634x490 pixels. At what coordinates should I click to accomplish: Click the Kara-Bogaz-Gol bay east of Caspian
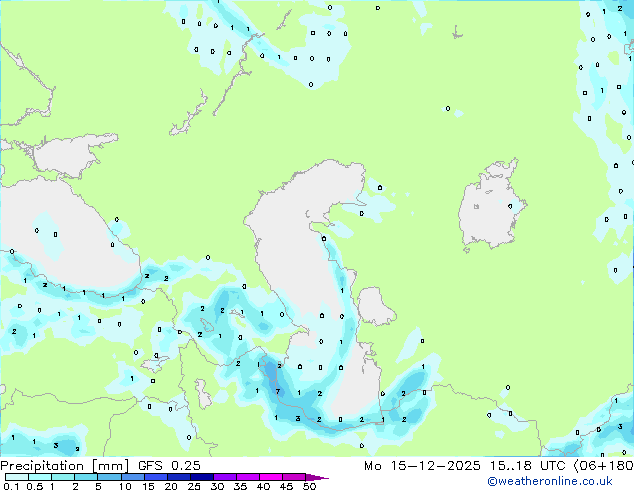pyautogui.click(x=374, y=305)
